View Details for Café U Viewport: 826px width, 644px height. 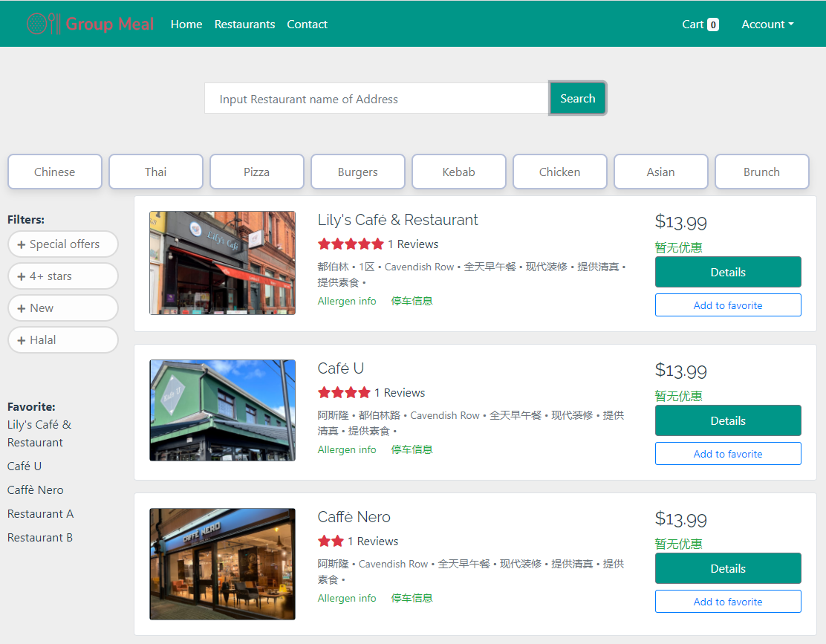(x=728, y=420)
